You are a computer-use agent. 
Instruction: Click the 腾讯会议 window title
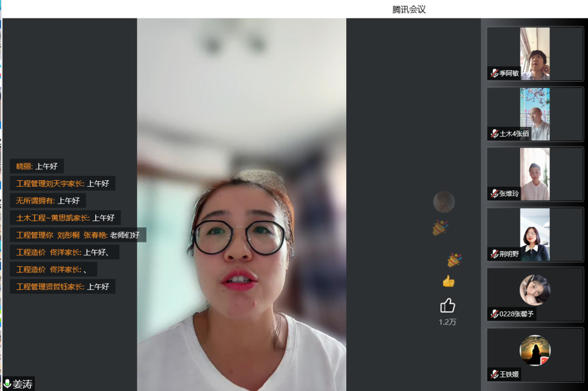[408, 9]
